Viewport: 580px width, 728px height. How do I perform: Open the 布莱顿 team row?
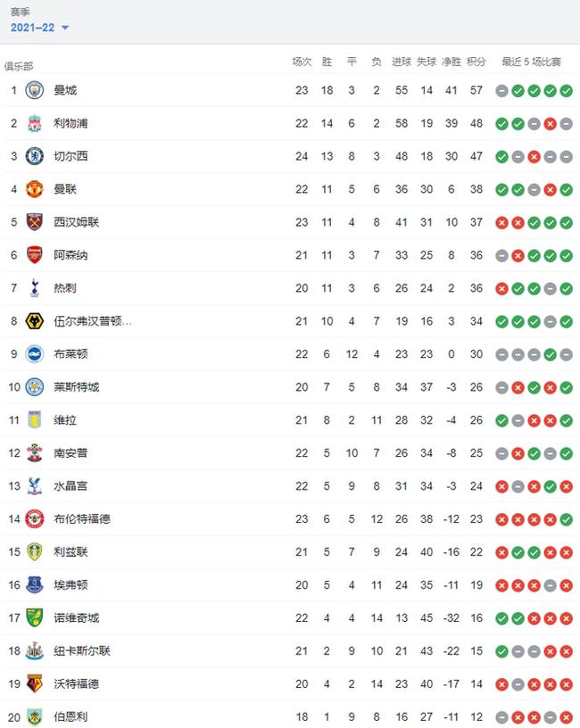[x=290, y=354]
